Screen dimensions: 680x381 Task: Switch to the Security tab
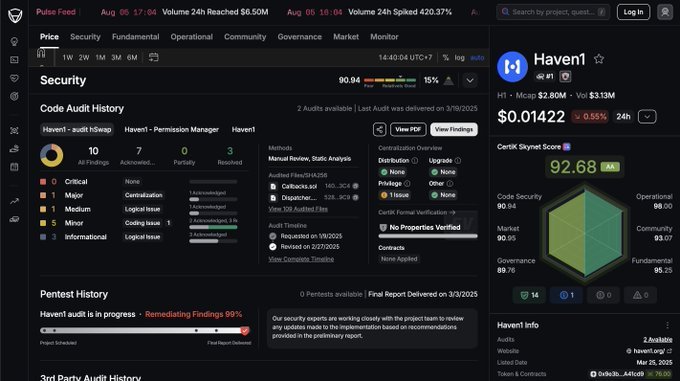pyautogui.click(x=85, y=37)
